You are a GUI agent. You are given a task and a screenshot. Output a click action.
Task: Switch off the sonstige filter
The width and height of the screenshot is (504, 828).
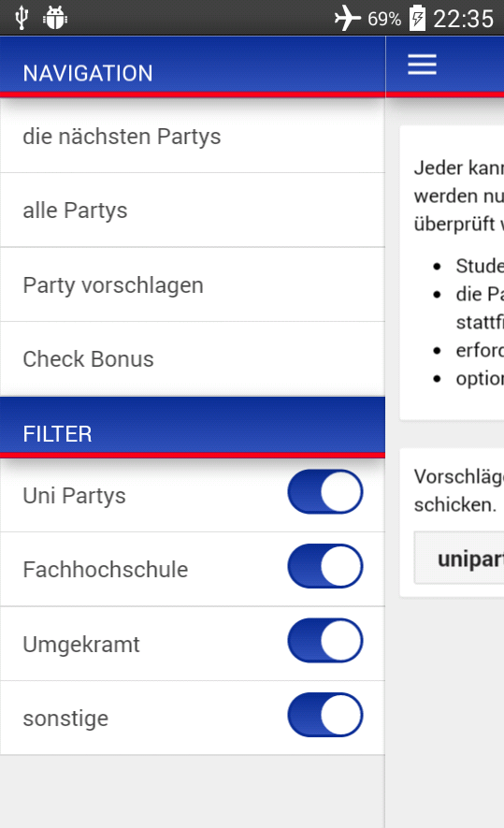click(x=325, y=715)
